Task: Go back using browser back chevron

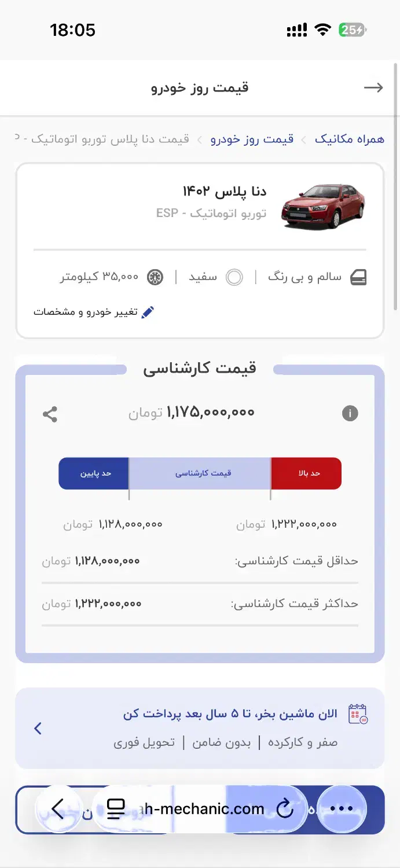Action: click(x=57, y=809)
